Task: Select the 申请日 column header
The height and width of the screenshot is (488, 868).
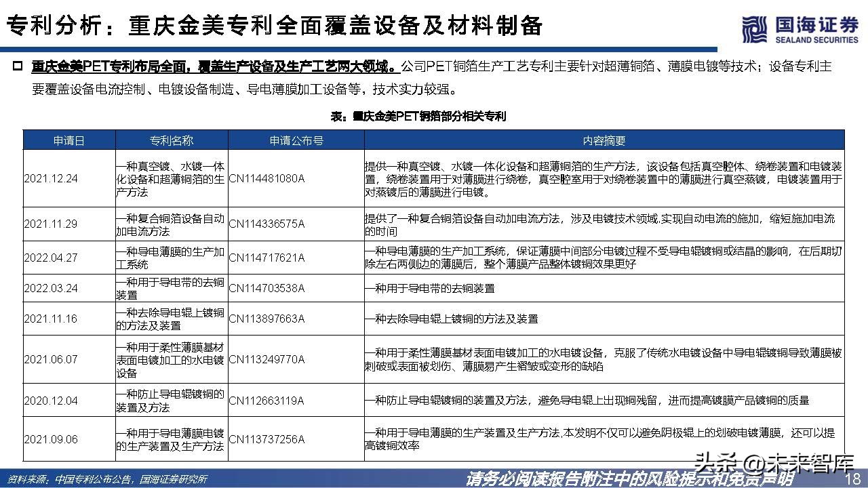Action: coord(68,140)
